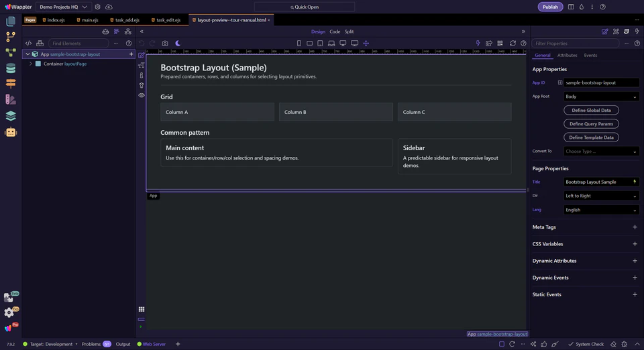Viewport: 644px width, 350px height.
Task: Open the Dir Left to Right dropdown
Action: pyautogui.click(x=601, y=196)
